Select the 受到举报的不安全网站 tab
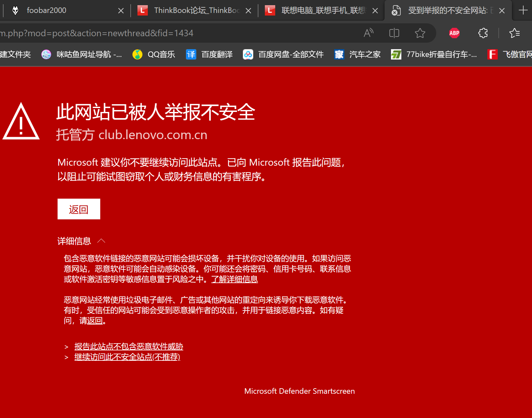The image size is (532, 418). click(448, 10)
